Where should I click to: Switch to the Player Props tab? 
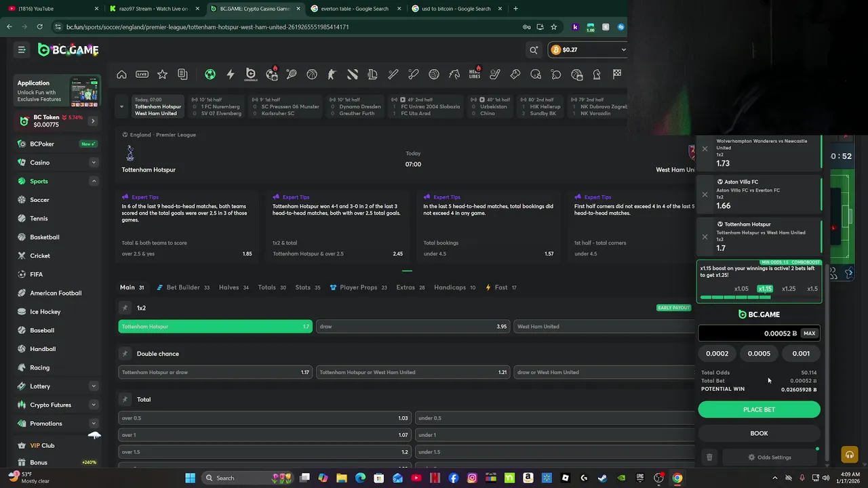[358, 287]
